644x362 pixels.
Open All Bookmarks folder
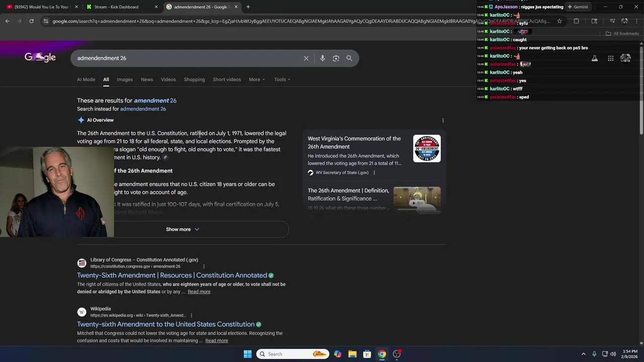tap(622, 34)
